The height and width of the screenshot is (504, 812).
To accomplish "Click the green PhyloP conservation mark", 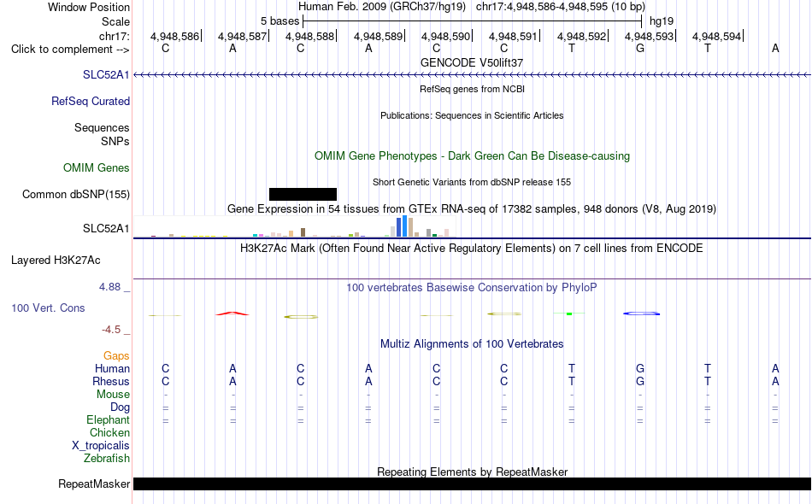I will click(x=569, y=314).
